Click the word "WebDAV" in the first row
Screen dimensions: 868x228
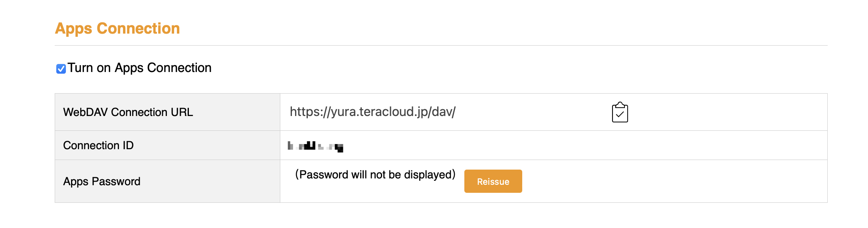click(85, 112)
